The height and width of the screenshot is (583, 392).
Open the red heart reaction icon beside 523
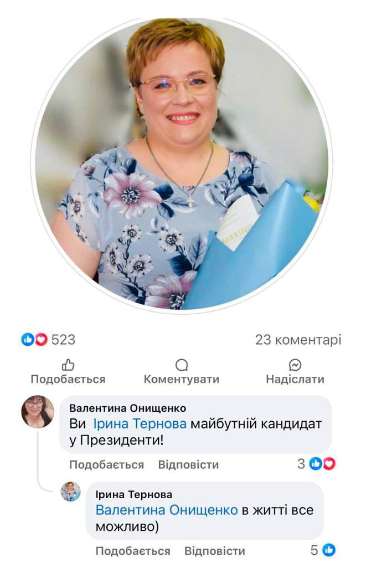point(41,339)
